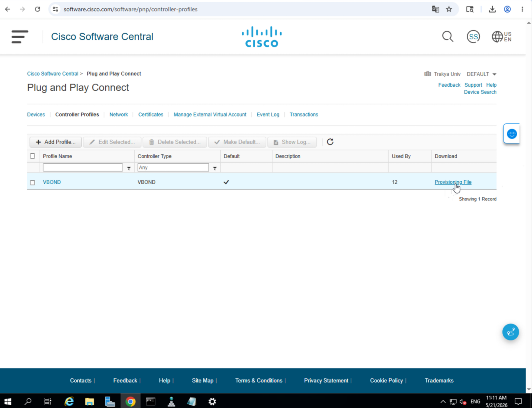Click Make Default button
This screenshot has width=532, height=408.
[x=237, y=142]
